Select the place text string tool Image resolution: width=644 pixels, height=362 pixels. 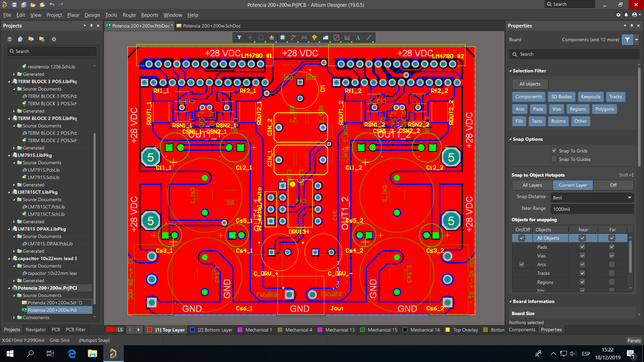click(358, 38)
